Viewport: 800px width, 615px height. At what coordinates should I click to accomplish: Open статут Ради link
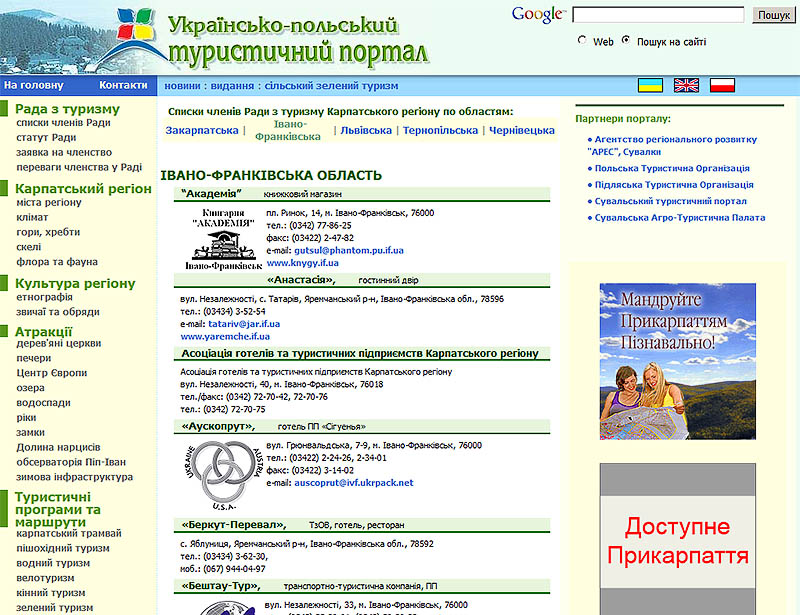(x=46, y=137)
